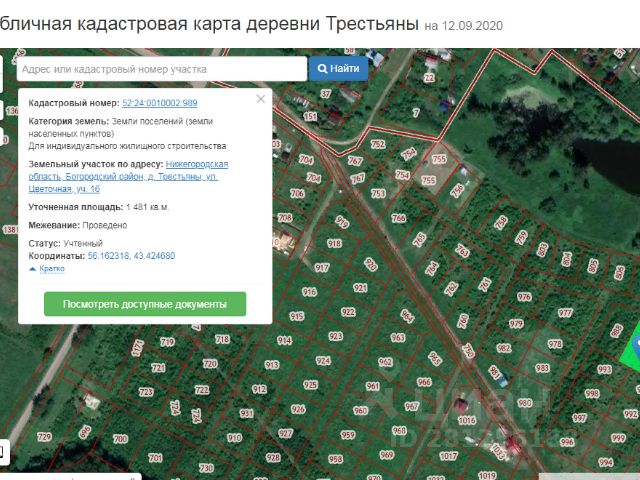The width and height of the screenshot is (640, 480).
Task: Open the Нижегородская область address link
Action: (128, 176)
